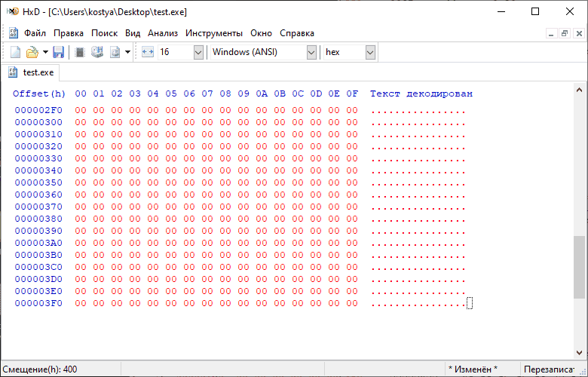Screen dimensions: 588x377
Task: Click the bytes per row width icon
Action: pyautogui.click(x=147, y=52)
